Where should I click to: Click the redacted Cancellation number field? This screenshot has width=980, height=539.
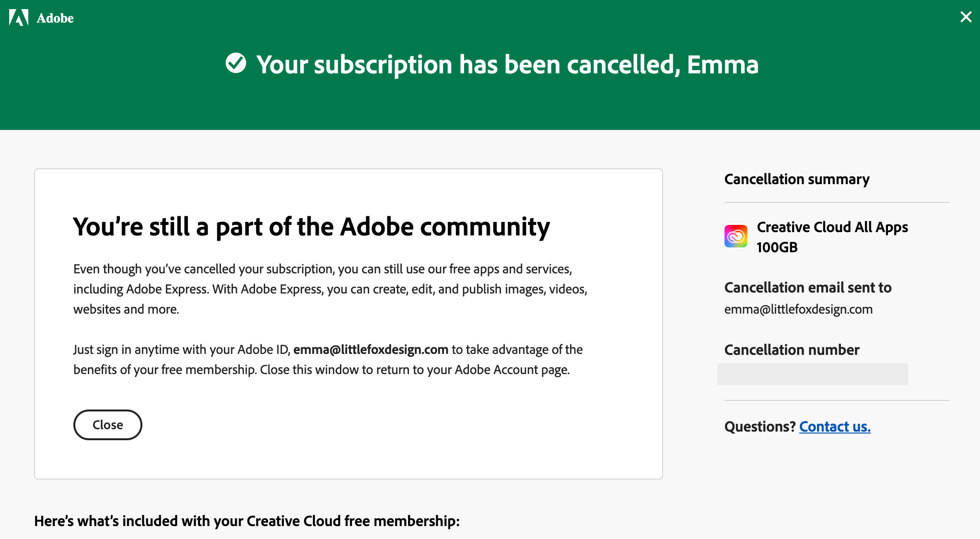click(812, 374)
